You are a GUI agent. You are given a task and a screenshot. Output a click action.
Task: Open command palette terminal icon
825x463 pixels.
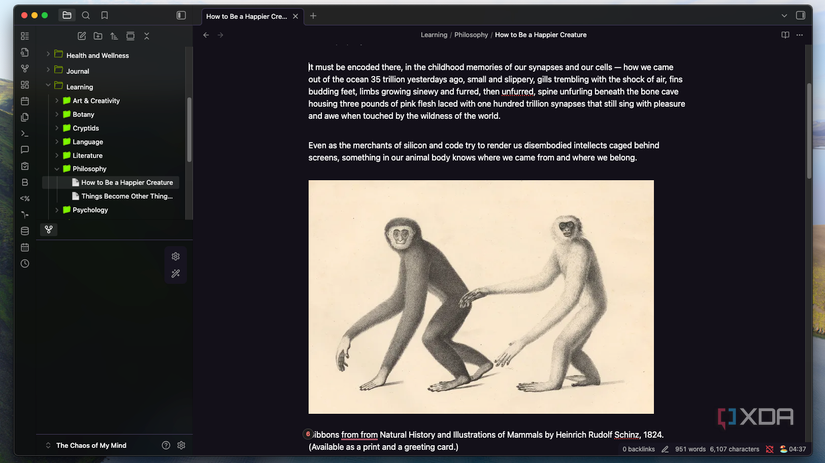[25, 134]
